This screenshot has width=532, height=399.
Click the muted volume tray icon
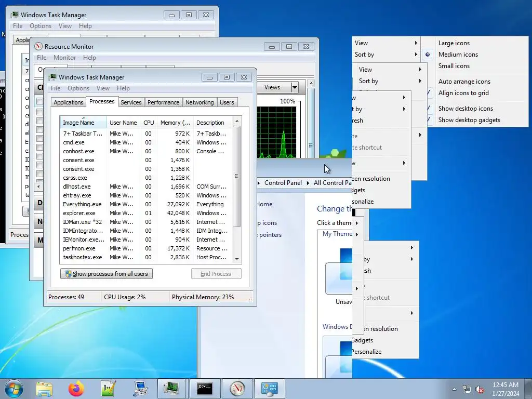480,389
